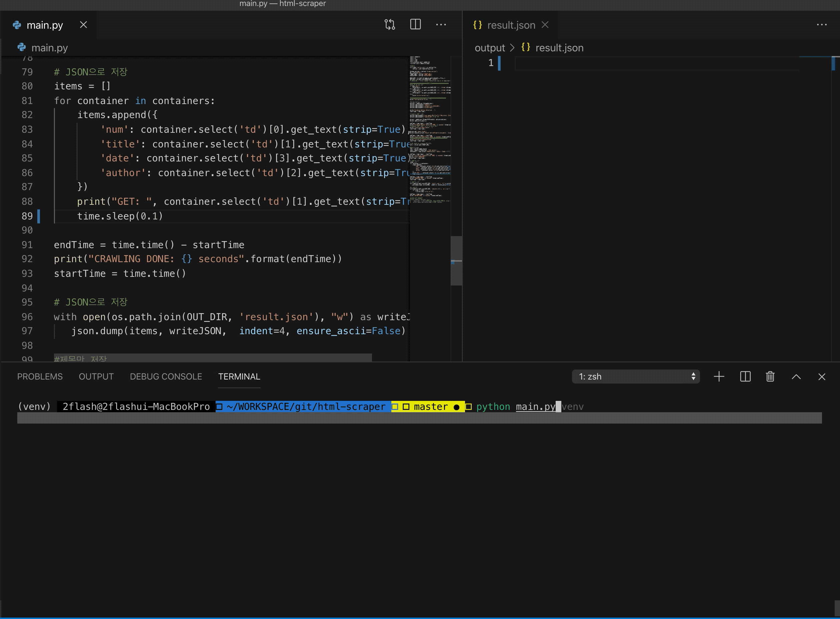The image size is (840, 619).
Task: Close the bottom panel
Action: click(x=822, y=377)
